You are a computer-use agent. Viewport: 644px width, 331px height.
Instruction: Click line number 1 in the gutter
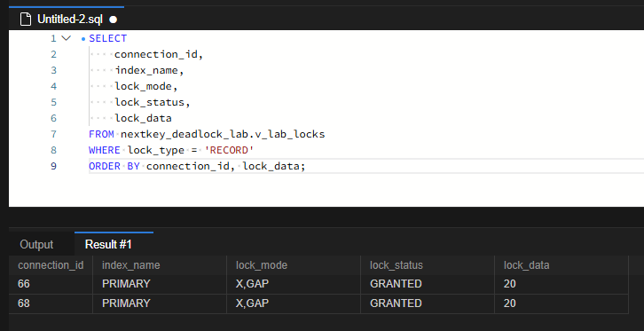(53, 38)
